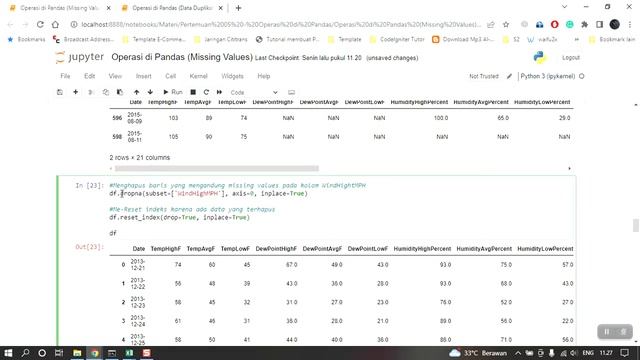Open a new browser tab
This screenshot has width=640, height=360.
(x=238, y=8)
